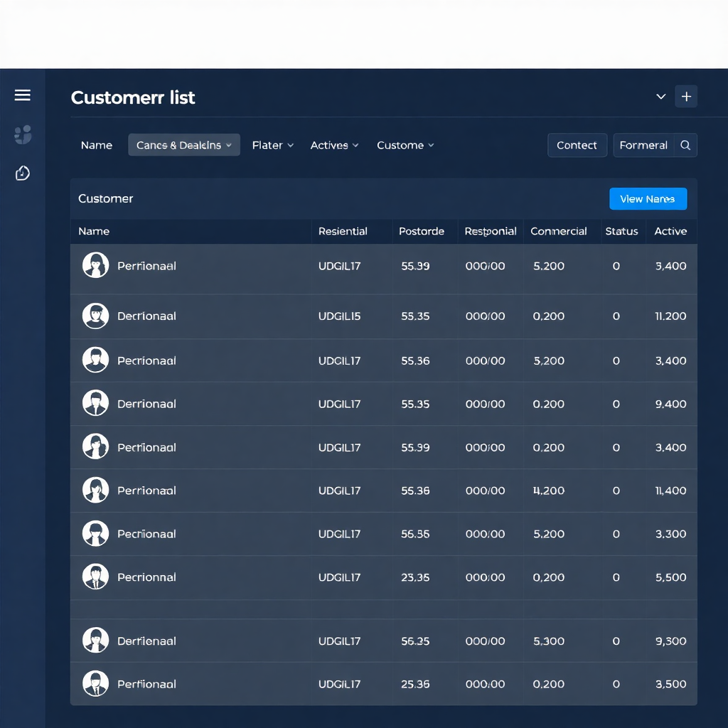Click the Status column header
Image resolution: width=728 pixels, height=728 pixels.
point(621,231)
